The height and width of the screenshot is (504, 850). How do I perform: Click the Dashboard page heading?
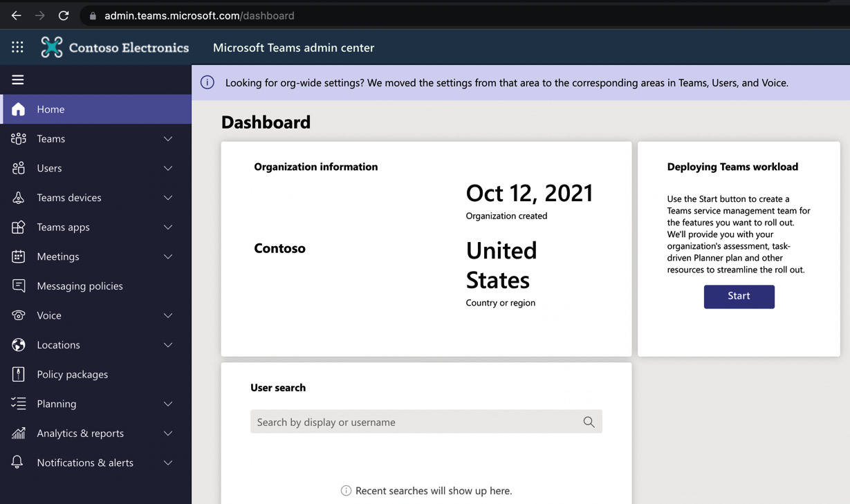[x=266, y=122]
